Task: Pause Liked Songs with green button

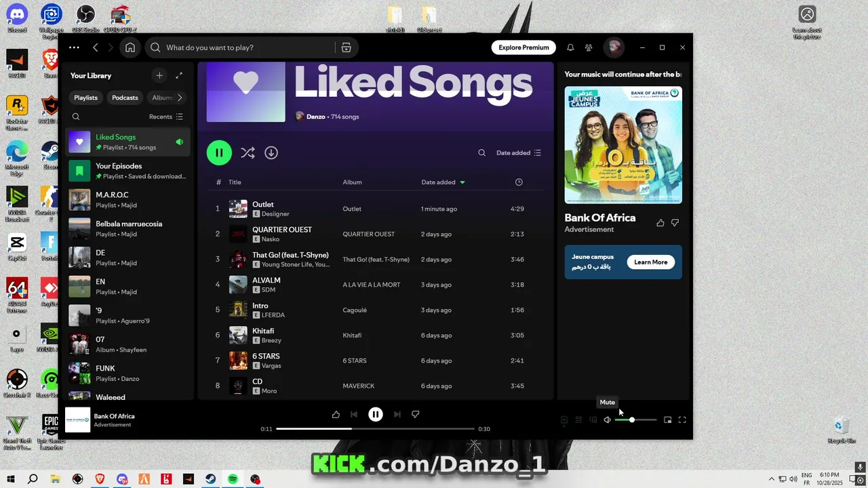Action: click(x=219, y=152)
